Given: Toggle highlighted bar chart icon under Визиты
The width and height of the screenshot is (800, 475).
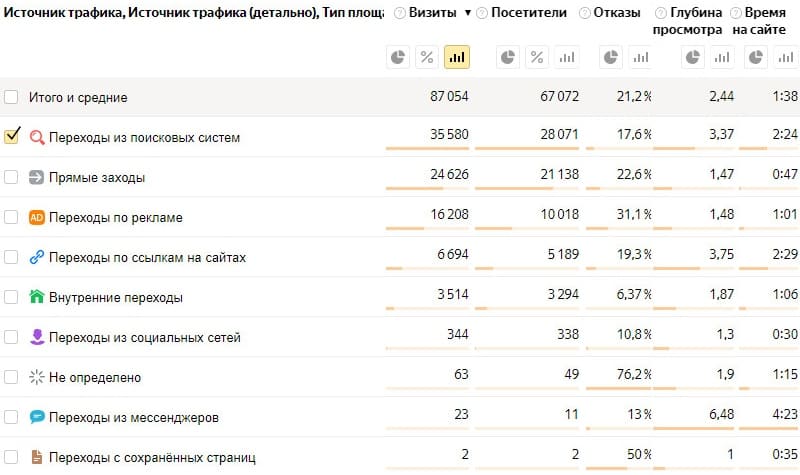Looking at the screenshot, I should (x=457, y=57).
